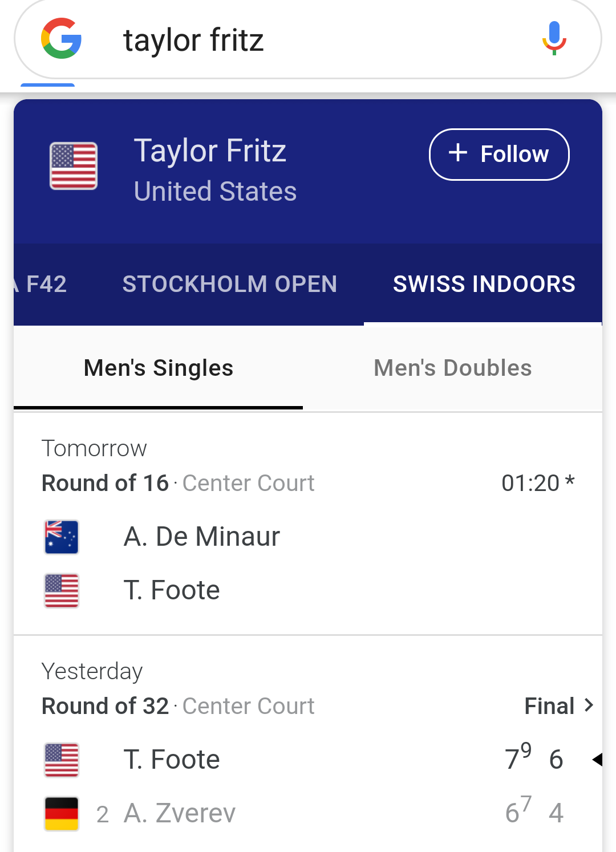Open the Taylor Fritz name heading
Screen dimensions: 616x852
tap(210, 151)
